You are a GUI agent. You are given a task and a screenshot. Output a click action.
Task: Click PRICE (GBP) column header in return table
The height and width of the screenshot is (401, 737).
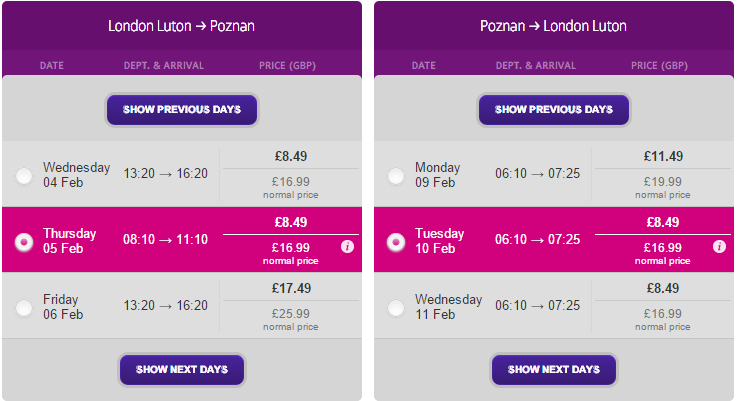[659, 65]
